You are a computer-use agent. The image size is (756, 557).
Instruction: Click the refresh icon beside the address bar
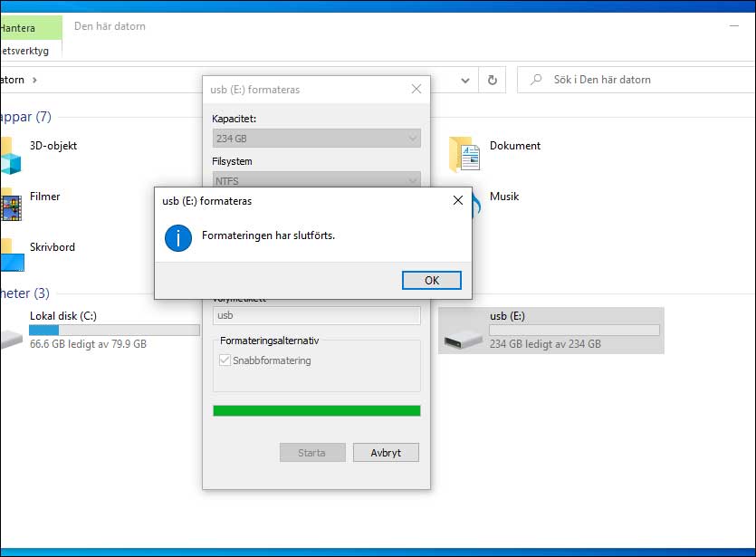pos(492,80)
